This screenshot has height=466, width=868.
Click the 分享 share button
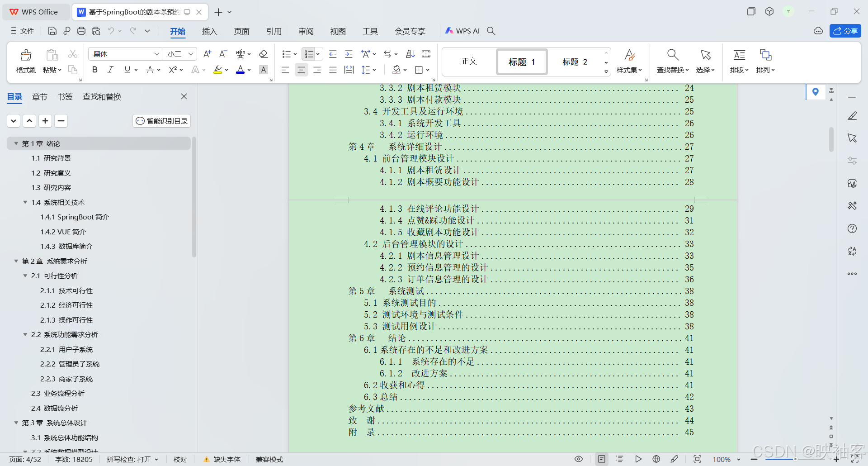pyautogui.click(x=845, y=31)
